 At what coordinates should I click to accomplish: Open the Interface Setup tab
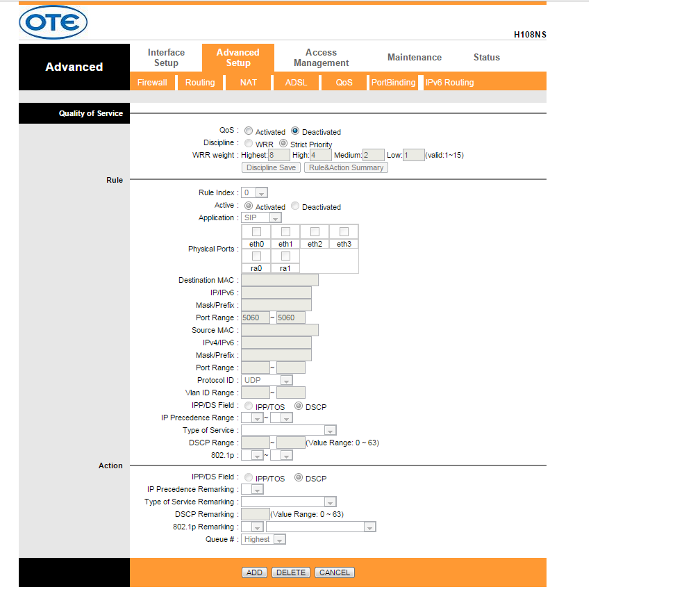pyautogui.click(x=166, y=58)
